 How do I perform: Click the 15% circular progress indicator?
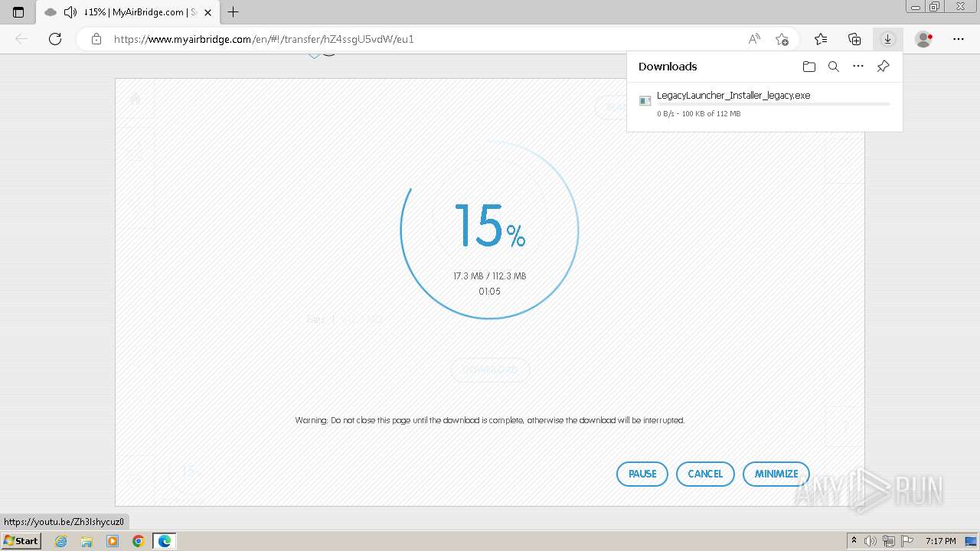click(x=489, y=230)
